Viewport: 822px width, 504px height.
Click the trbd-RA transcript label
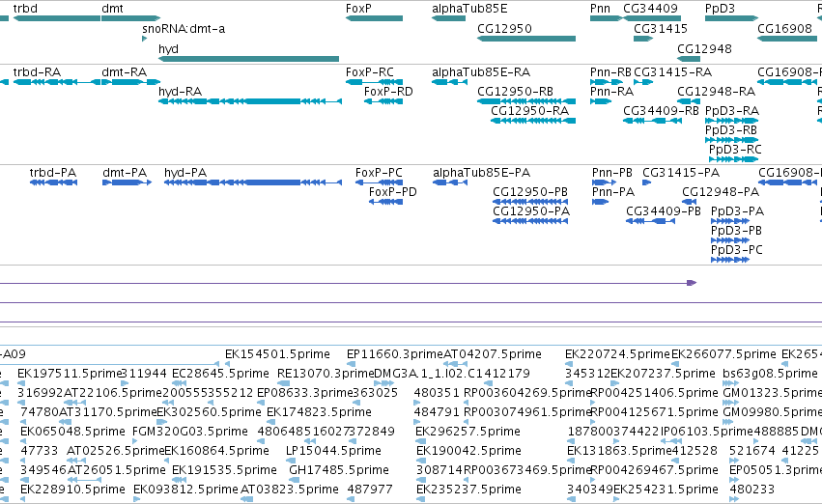37,72
